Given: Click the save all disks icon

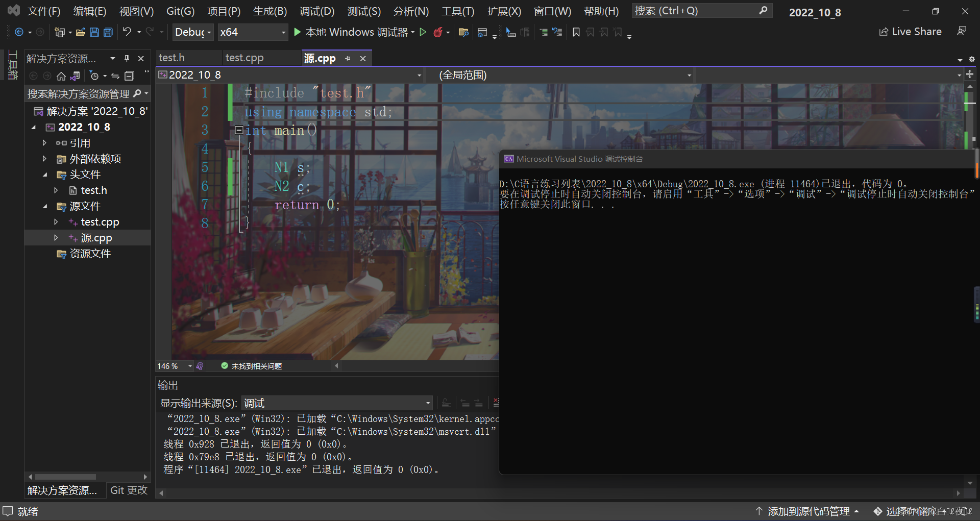Looking at the screenshot, I should pos(108,32).
